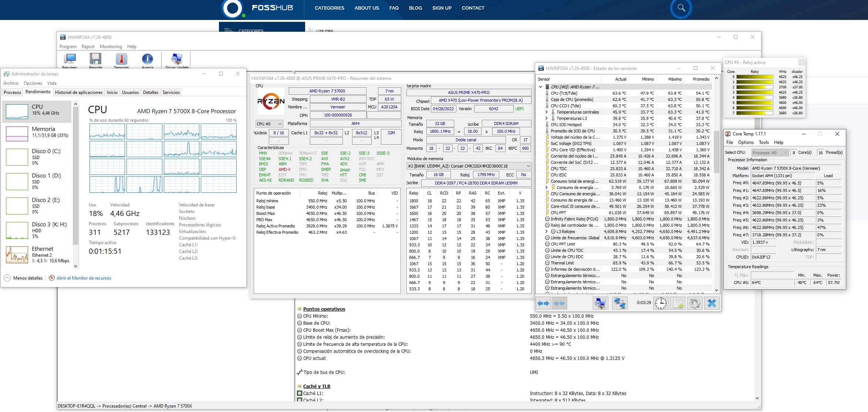Select Disco 1 (D:) in Task Manager sidebar
Image resolution: width=868 pixels, height=412 pixels.
(37, 181)
